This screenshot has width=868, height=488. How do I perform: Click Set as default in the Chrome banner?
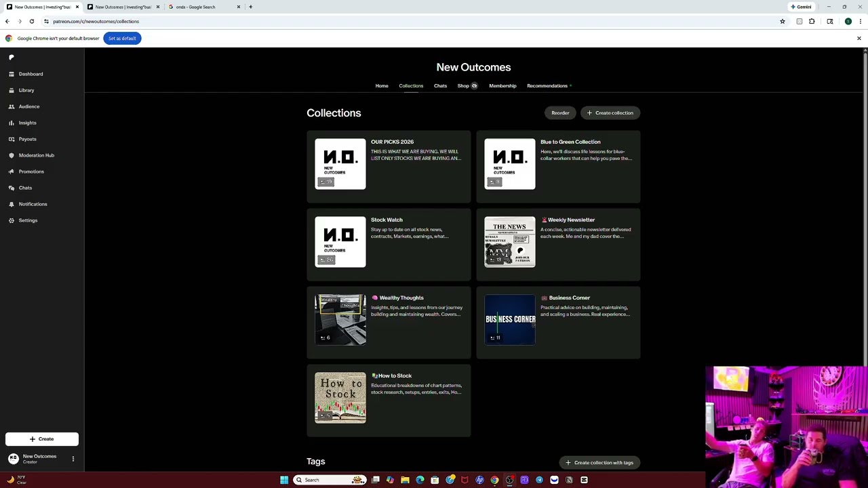pyautogui.click(x=122, y=39)
